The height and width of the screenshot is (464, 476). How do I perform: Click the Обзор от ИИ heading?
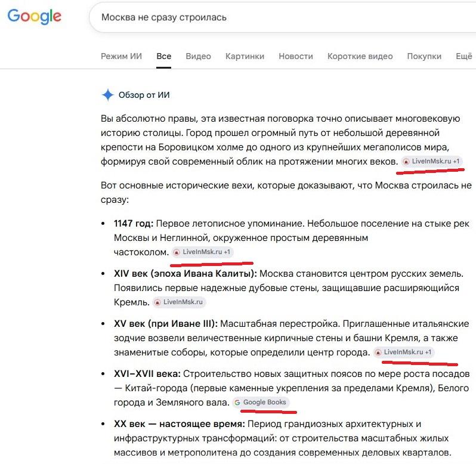(x=144, y=95)
